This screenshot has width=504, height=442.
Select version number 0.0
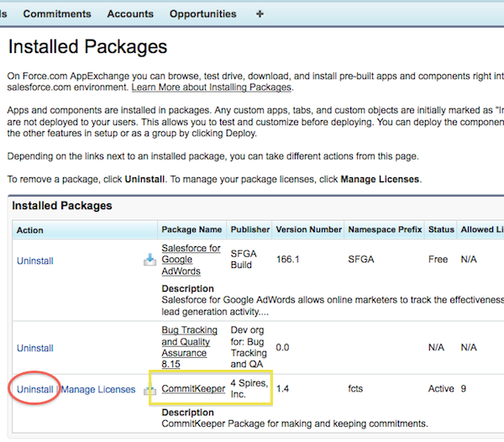[x=282, y=348]
